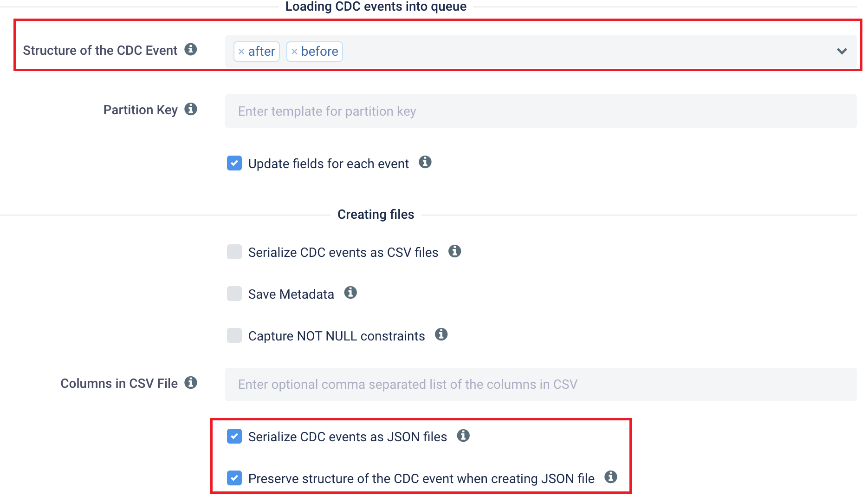Show info for Update fields for each event
Screen dimensions: 868x497
(x=425, y=162)
